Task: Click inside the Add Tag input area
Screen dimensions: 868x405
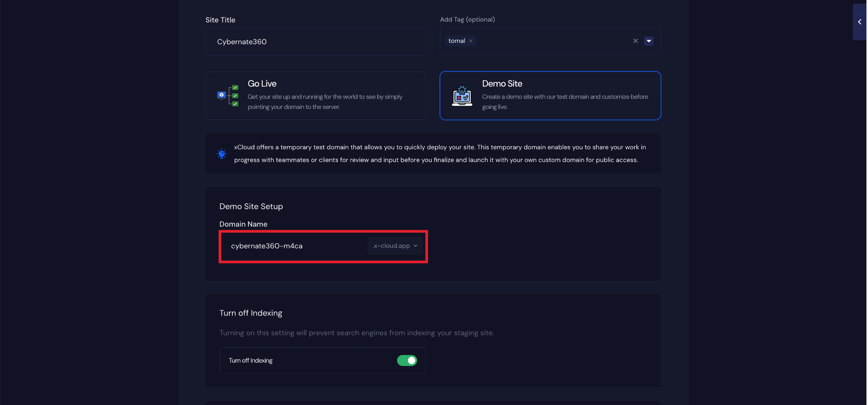Action: click(x=551, y=41)
